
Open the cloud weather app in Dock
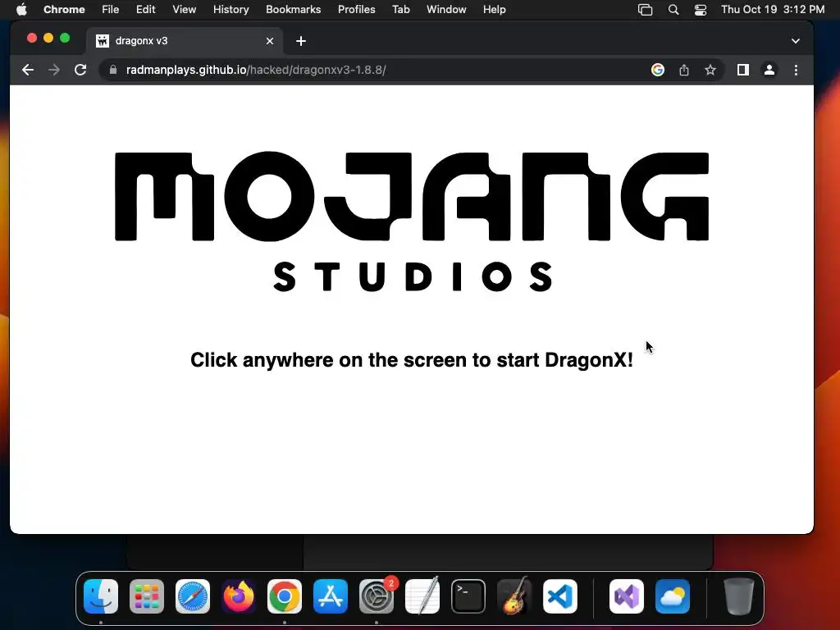pos(673,596)
